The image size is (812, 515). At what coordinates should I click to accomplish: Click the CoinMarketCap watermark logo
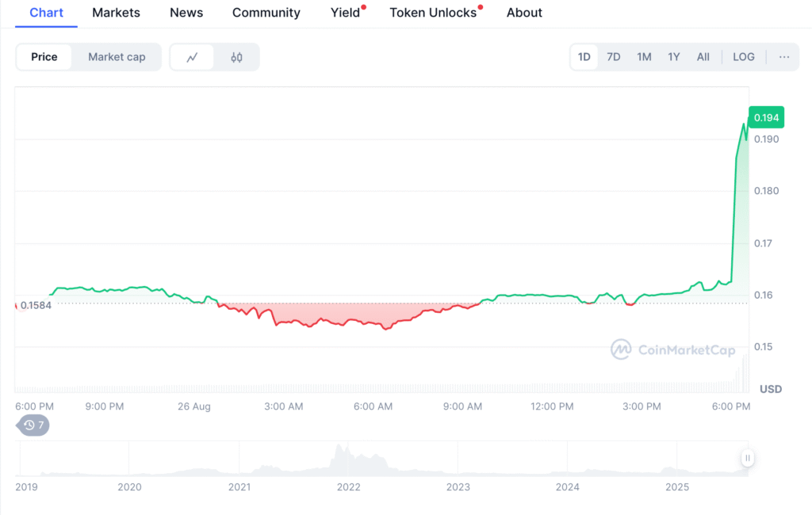[672, 349]
